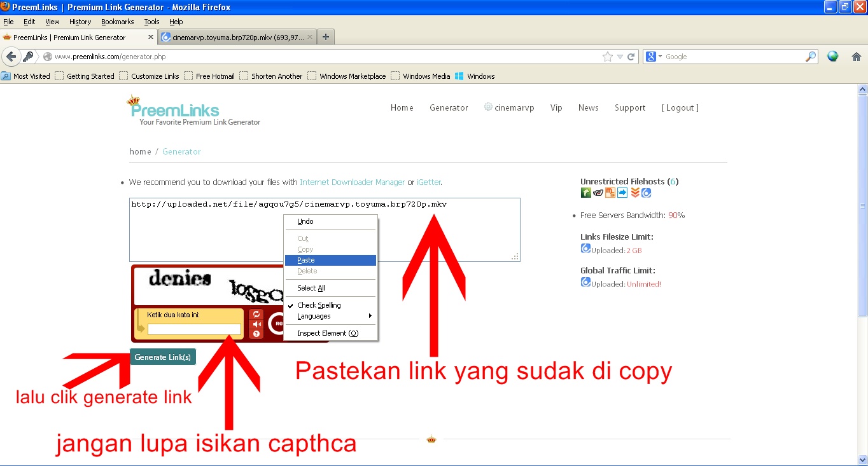Image resolution: width=868 pixels, height=466 pixels.
Task: Choose Select All from the context menu
Action: [330, 288]
